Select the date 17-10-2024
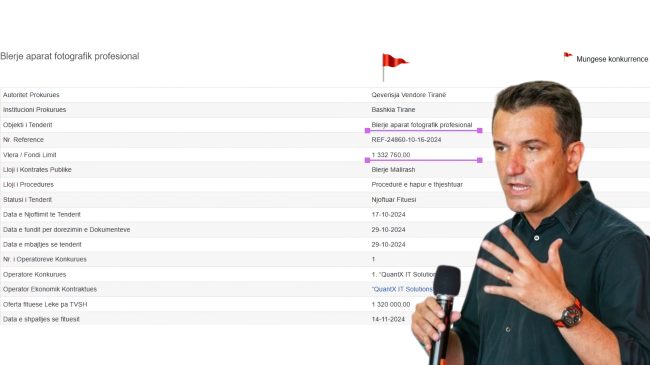The image size is (650, 365). pyautogui.click(x=388, y=214)
